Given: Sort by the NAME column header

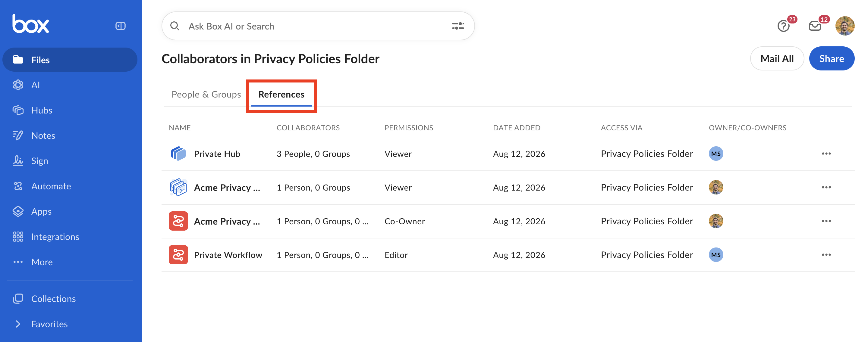Looking at the screenshot, I should [x=180, y=128].
